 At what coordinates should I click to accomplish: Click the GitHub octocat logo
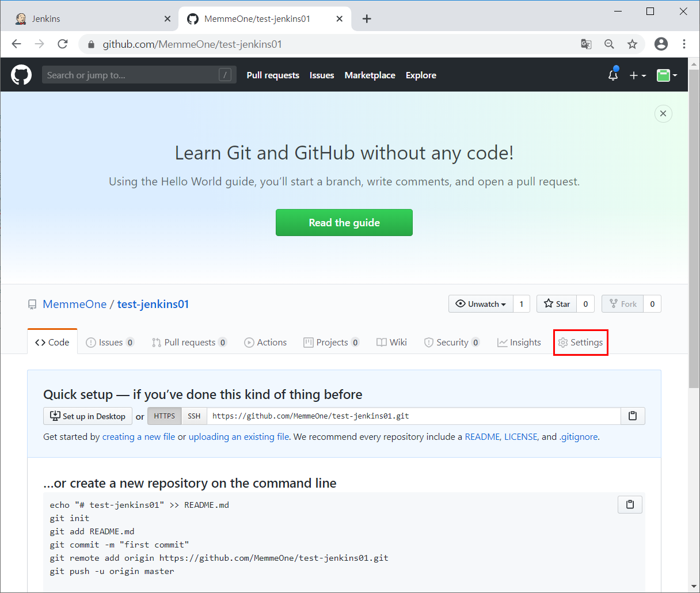[x=21, y=75]
